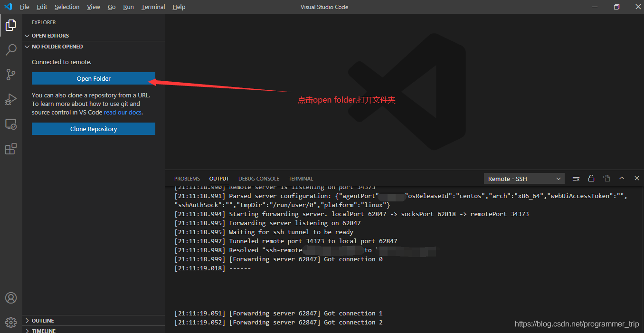Switch to the Debug Console tab
This screenshot has height=333, width=644.
click(259, 179)
